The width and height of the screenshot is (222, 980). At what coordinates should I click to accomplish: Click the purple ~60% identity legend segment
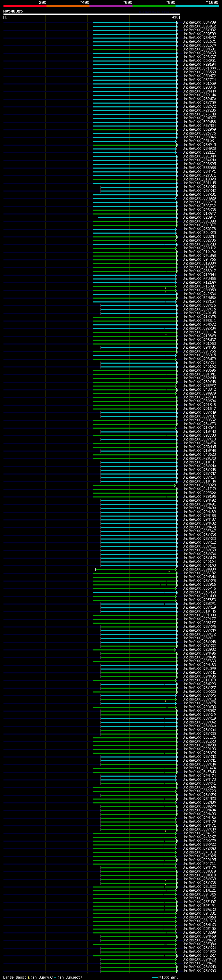[111, 6]
